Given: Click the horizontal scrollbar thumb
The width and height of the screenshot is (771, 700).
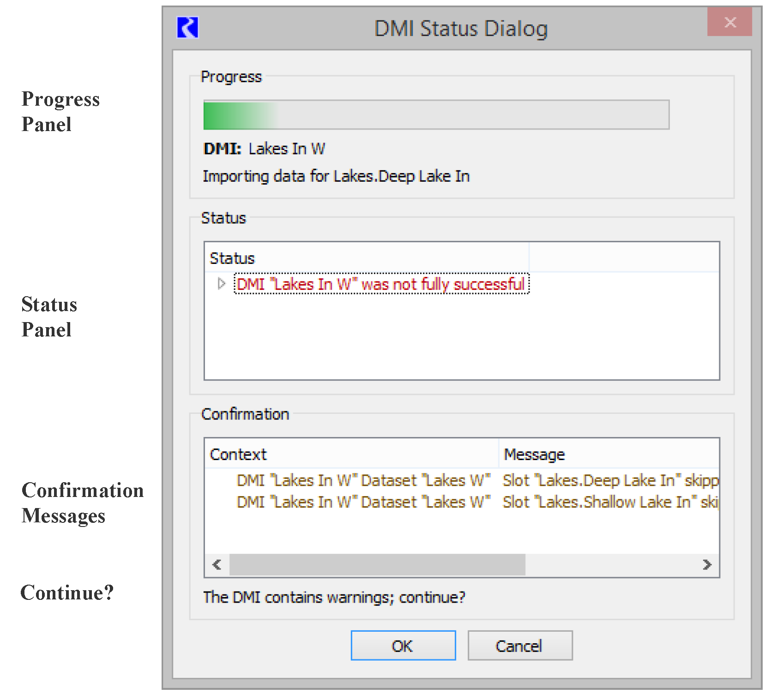Looking at the screenshot, I should tap(377, 565).
